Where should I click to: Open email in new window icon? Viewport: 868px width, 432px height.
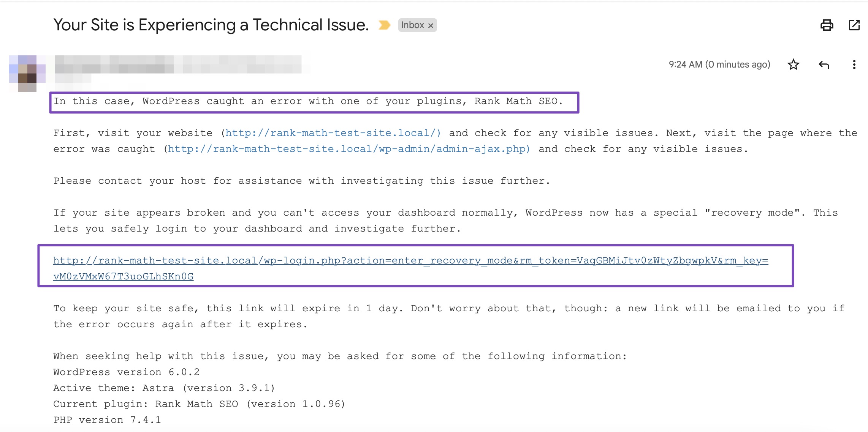pyautogui.click(x=854, y=25)
